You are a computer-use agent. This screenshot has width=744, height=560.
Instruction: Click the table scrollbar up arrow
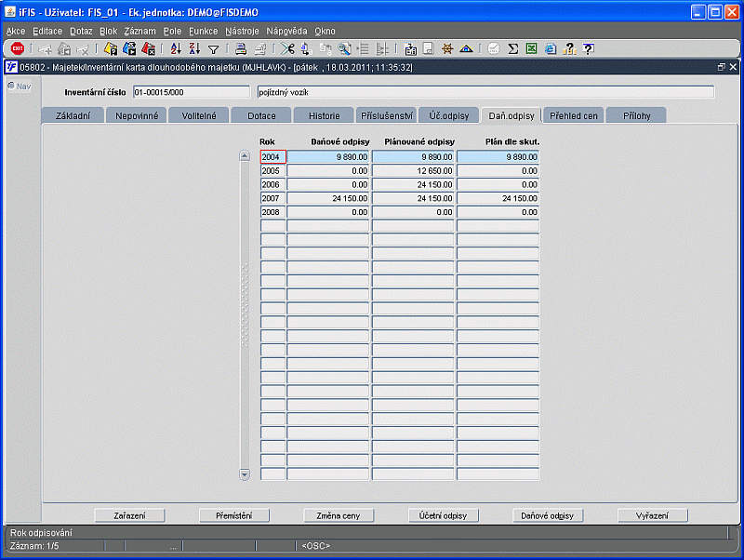(245, 155)
